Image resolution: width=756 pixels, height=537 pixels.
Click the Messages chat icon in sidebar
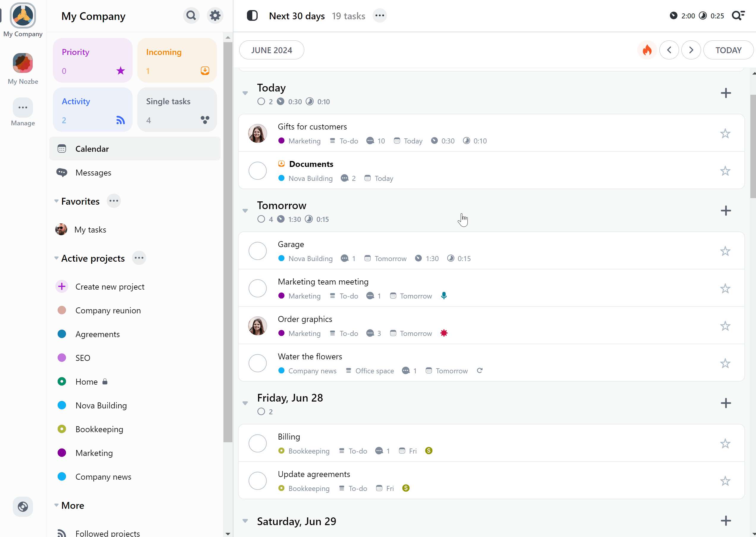[x=62, y=173]
